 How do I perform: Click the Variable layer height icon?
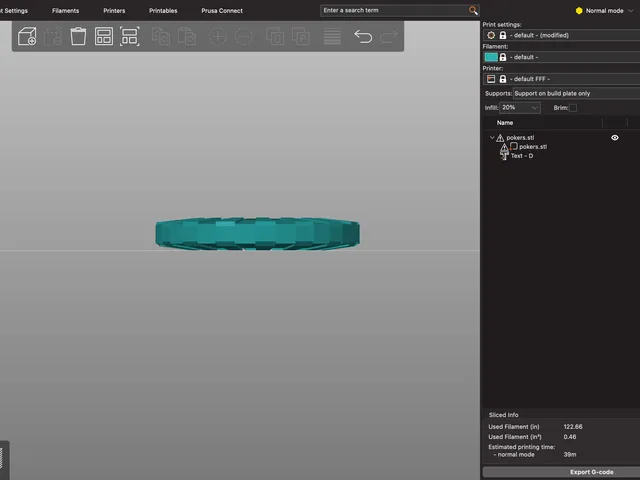tap(332, 36)
